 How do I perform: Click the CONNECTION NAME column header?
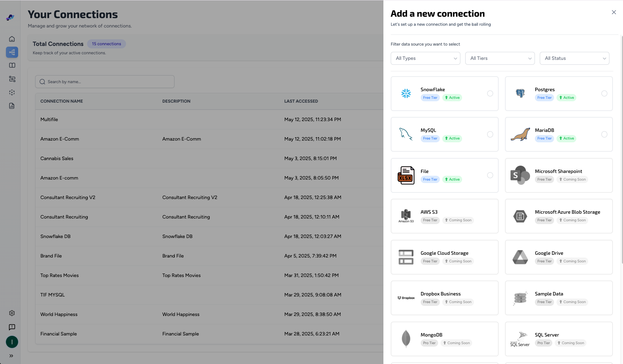coord(62,101)
